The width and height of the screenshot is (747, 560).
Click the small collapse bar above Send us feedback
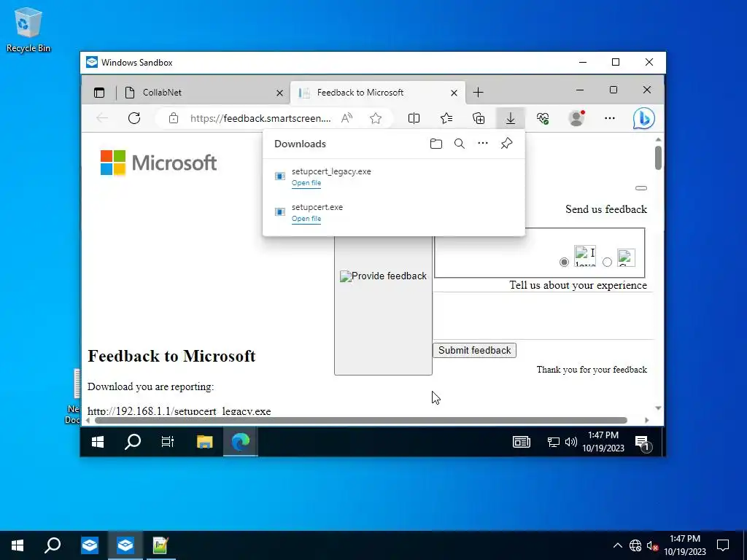[641, 188]
